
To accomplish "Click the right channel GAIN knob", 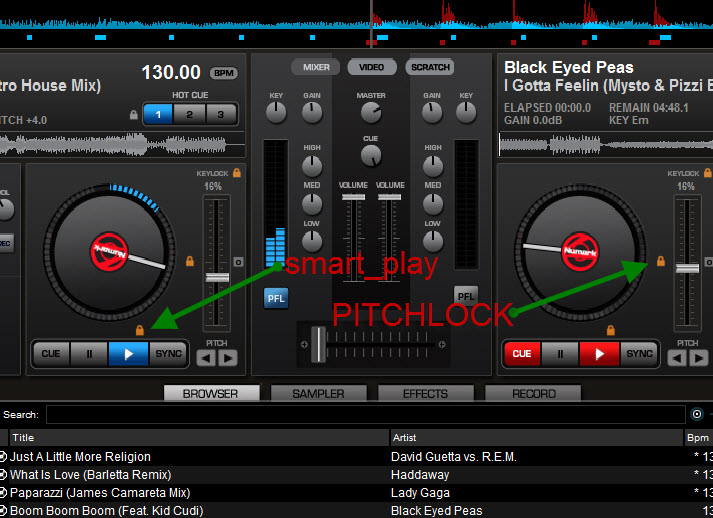I will click(432, 112).
